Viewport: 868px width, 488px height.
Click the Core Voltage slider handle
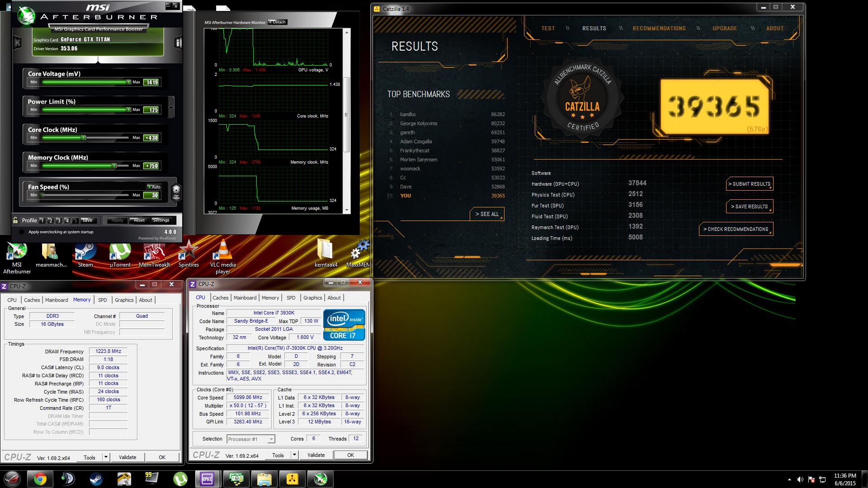point(128,82)
